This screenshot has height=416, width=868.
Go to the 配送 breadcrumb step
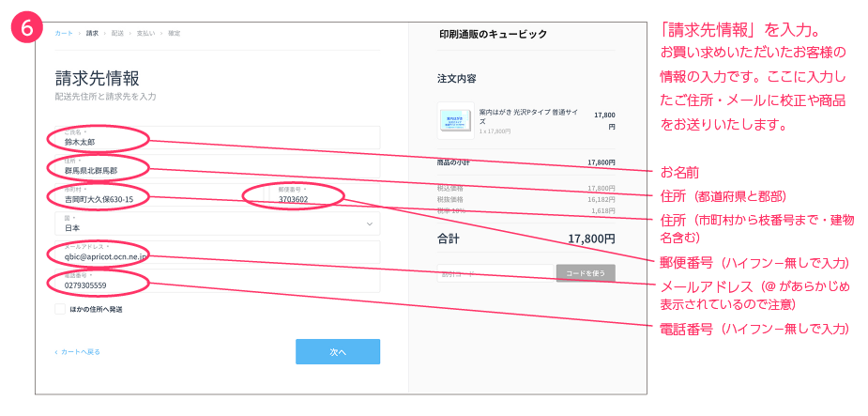[x=117, y=33]
